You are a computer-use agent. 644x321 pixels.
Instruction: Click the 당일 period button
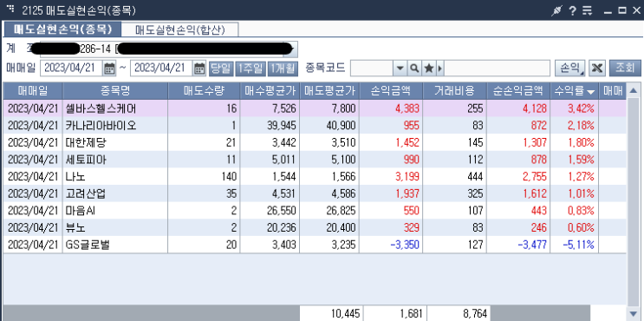click(x=221, y=69)
